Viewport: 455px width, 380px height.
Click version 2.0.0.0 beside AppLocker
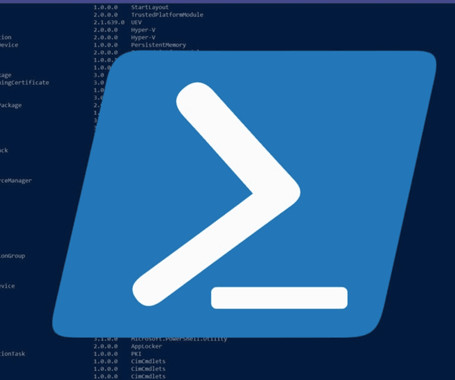[x=106, y=346]
